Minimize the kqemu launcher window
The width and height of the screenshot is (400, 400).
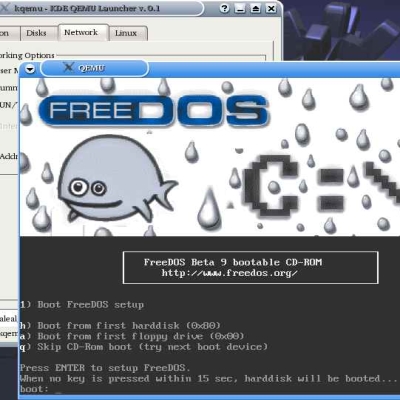(240, 9)
